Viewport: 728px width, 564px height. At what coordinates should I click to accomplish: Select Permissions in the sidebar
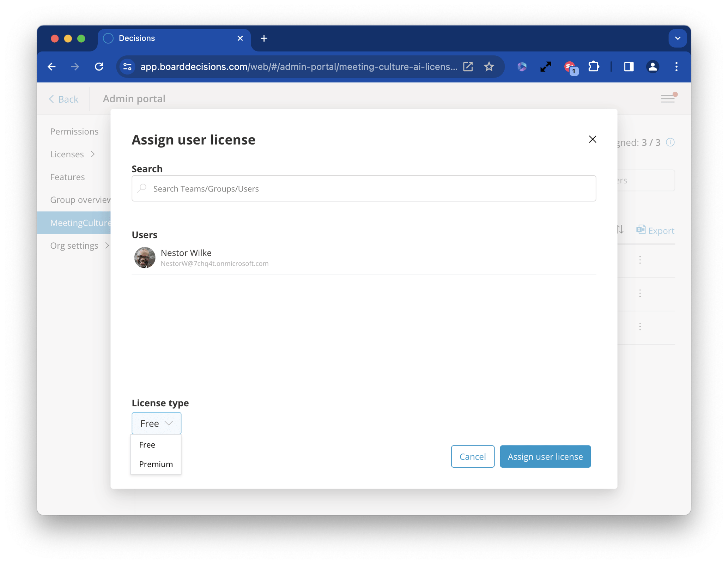(x=74, y=131)
